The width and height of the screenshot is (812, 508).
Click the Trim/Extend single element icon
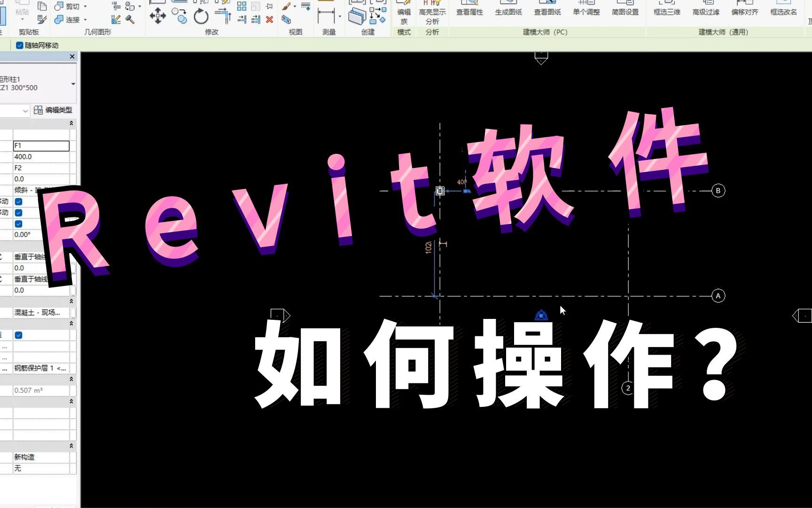242,19
